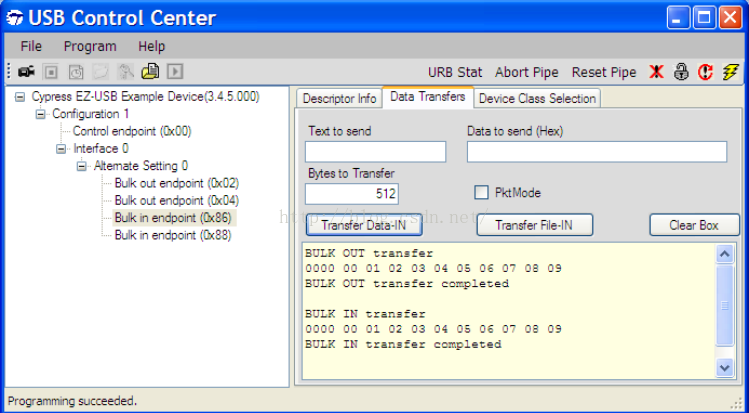The width and height of the screenshot is (749, 413).
Task: Maximize the USB Control Center window
Action: [x=705, y=18]
